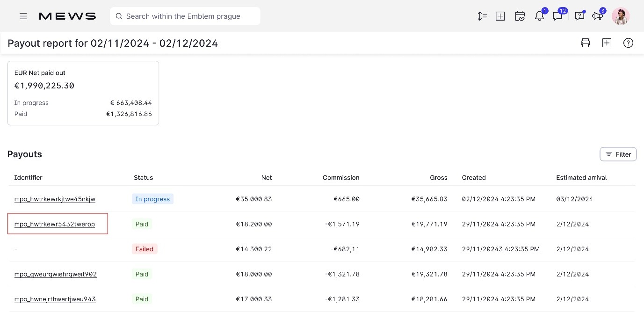This screenshot has height=312, width=644.
Task: Open the user profile avatar
Action: pos(621,16)
